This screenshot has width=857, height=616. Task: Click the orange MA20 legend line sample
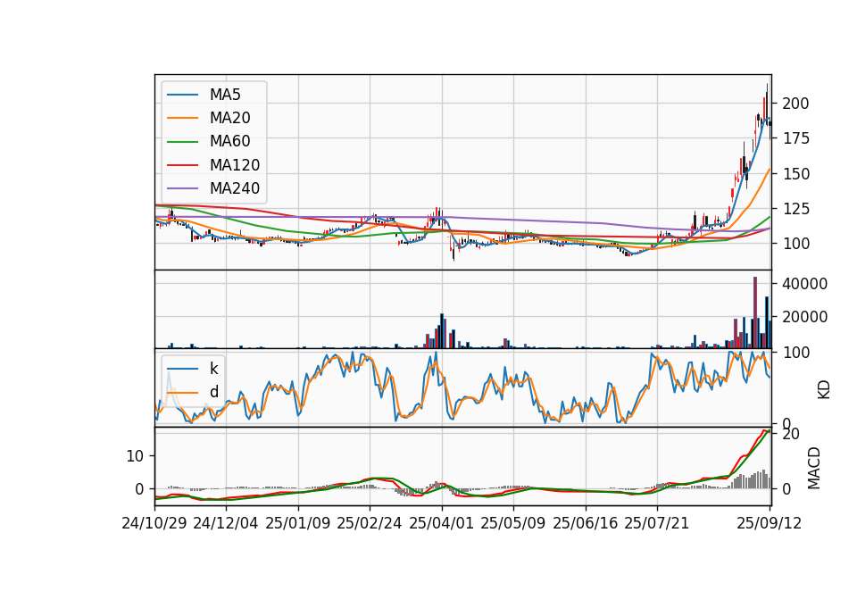182,118
